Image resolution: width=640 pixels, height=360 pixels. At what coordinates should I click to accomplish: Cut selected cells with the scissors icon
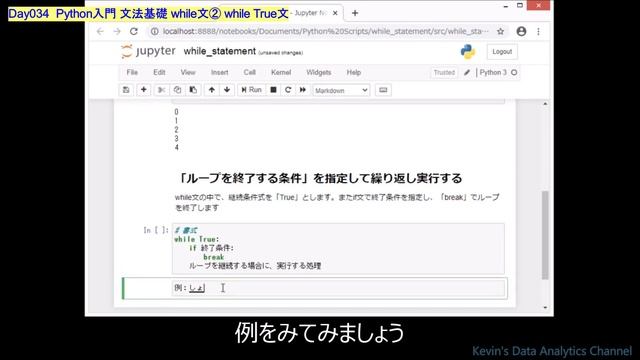[x=162, y=90]
